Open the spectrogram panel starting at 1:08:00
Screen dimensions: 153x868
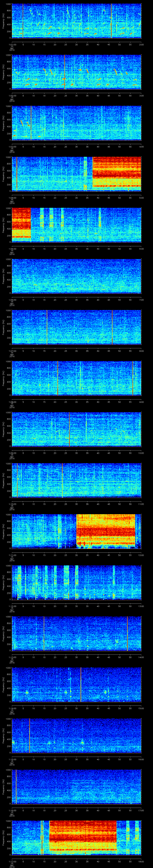click(x=76, y=378)
